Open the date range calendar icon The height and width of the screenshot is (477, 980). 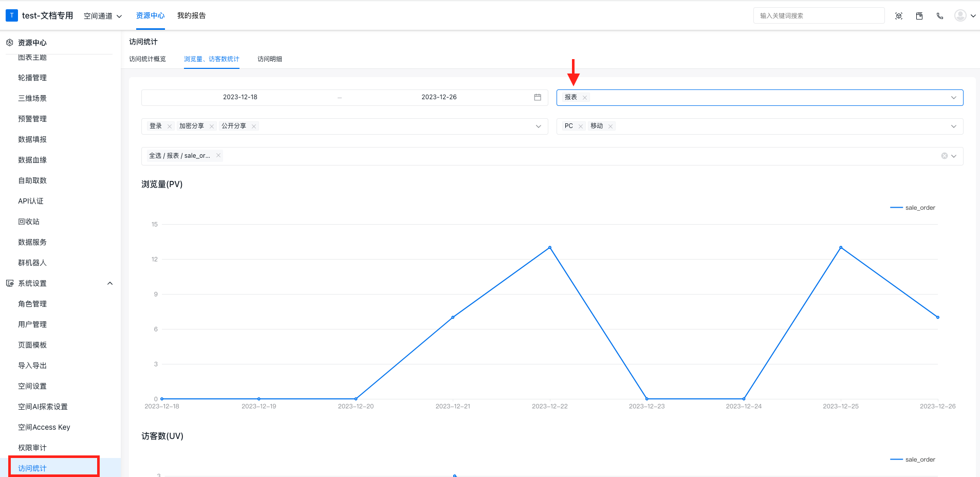point(538,97)
